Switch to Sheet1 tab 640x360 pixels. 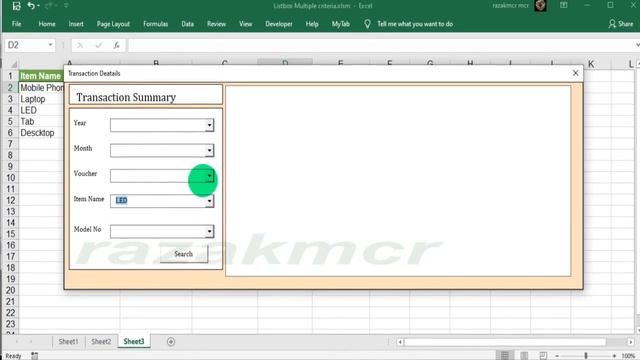68,342
